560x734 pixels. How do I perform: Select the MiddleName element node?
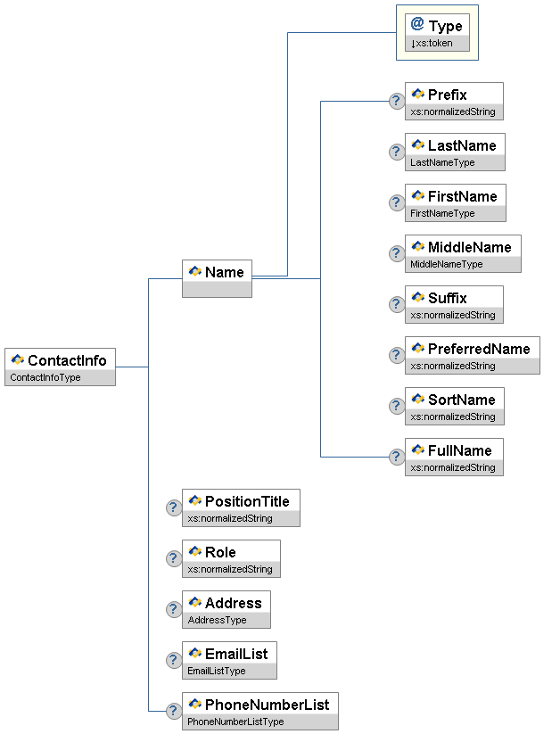tap(462, 253)
